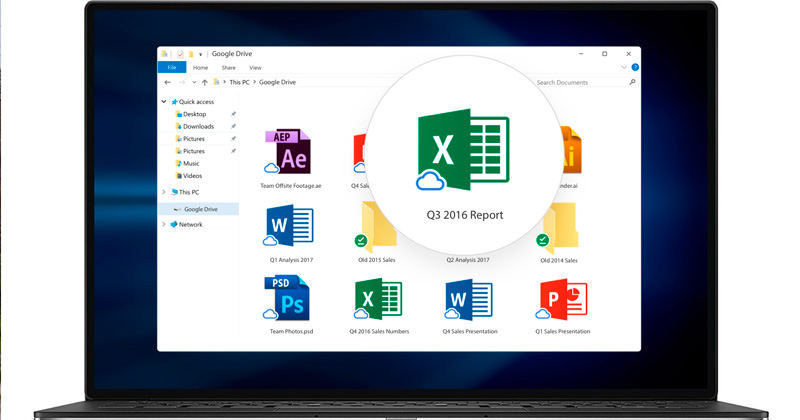Image resolution: width=800 pixels, height=420 pixels.
Task: Expand the This PC tree node
Action: 164,192
